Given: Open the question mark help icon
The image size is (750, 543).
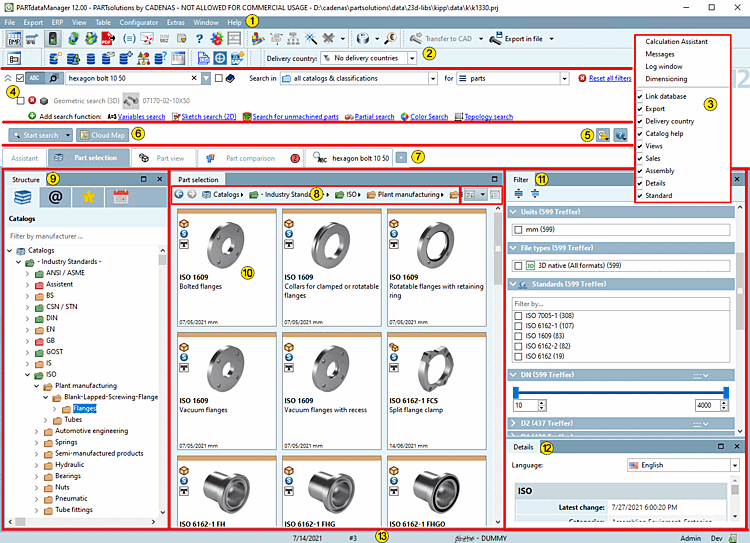Looking at the screenshot, I should (199, 38).
